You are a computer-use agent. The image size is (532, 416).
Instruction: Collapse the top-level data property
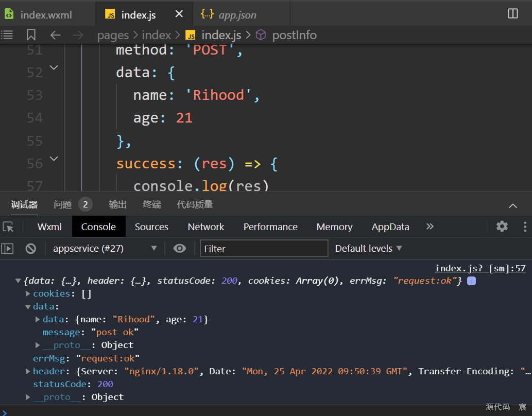click(x=28, y=306)
